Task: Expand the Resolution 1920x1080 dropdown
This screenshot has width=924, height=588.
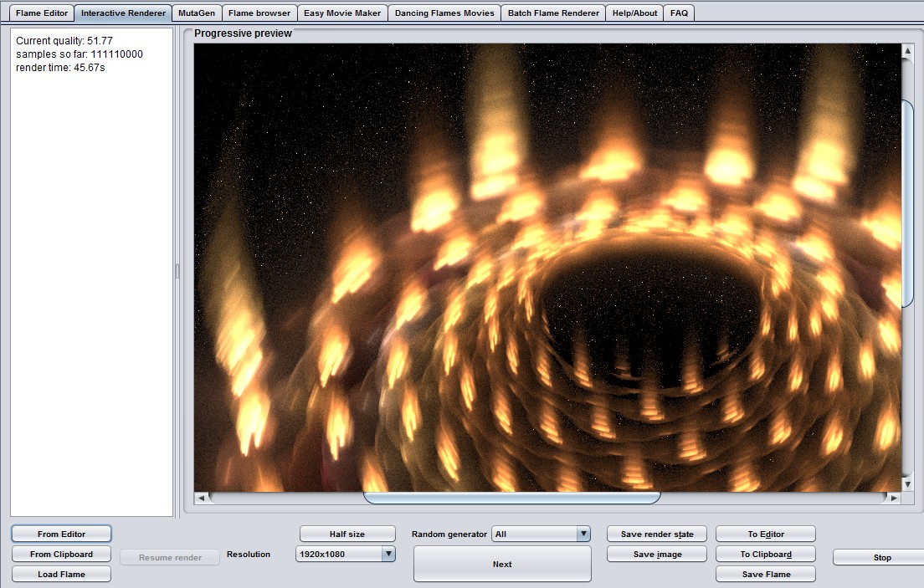Action: click(x=388, y=554)
